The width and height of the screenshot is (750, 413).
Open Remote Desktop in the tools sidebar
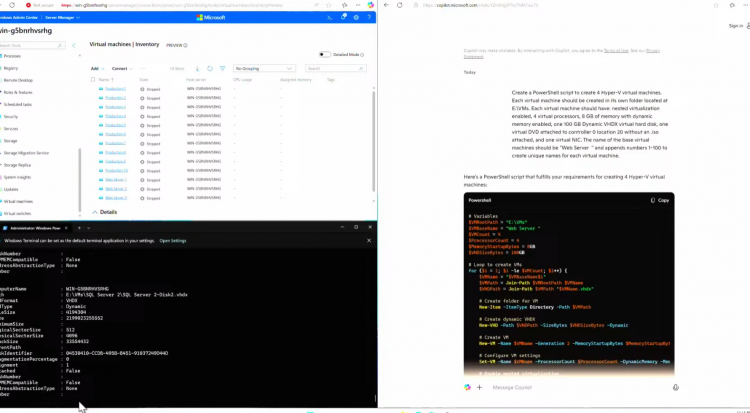pos(18,80)
